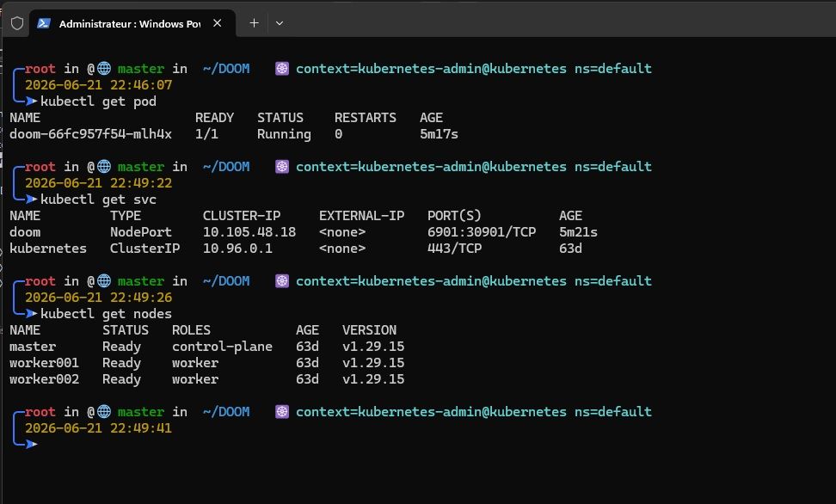The width and height of the screenshot is (836, 504).
Task: Click the worker002 node name
Action: coord(44,379)
